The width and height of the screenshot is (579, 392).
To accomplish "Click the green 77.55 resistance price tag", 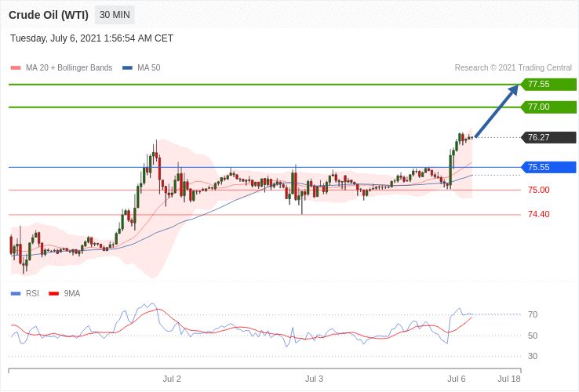I will click(x=548, y=84).
